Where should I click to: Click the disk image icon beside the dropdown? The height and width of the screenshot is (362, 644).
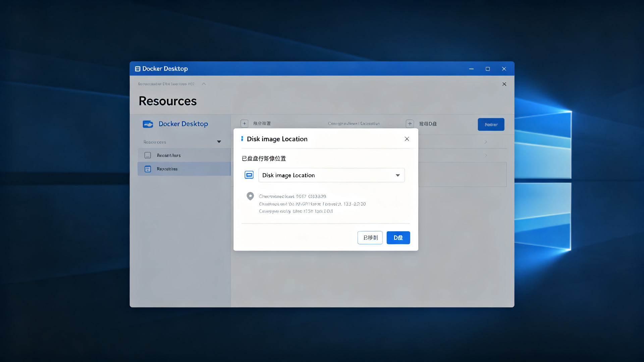[x=249, y=175]
